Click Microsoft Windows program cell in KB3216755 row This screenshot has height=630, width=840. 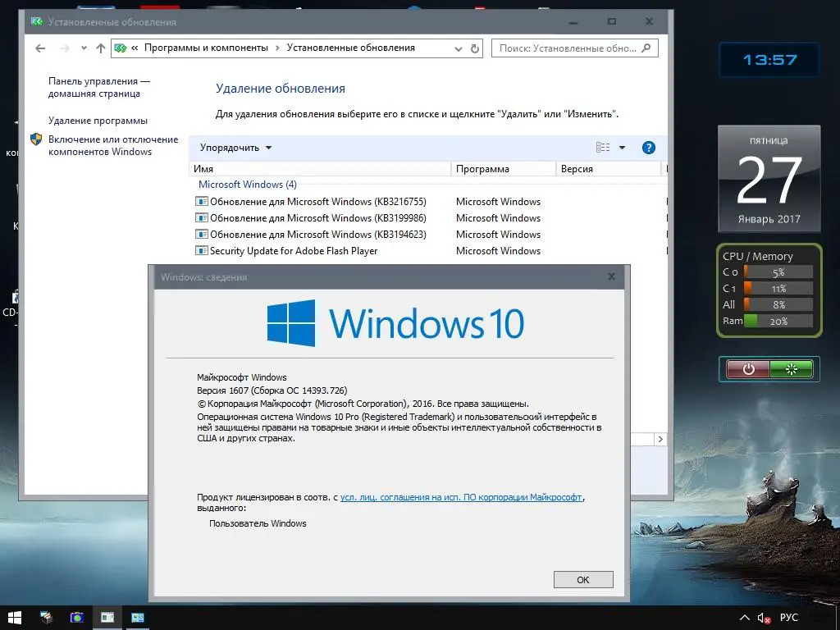click(498, 202)
